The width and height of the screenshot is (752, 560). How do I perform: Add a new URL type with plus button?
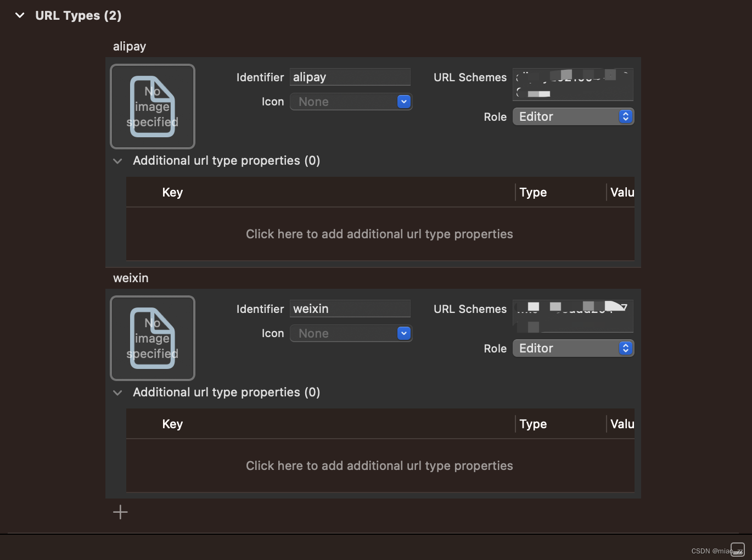tap(120, 512)
